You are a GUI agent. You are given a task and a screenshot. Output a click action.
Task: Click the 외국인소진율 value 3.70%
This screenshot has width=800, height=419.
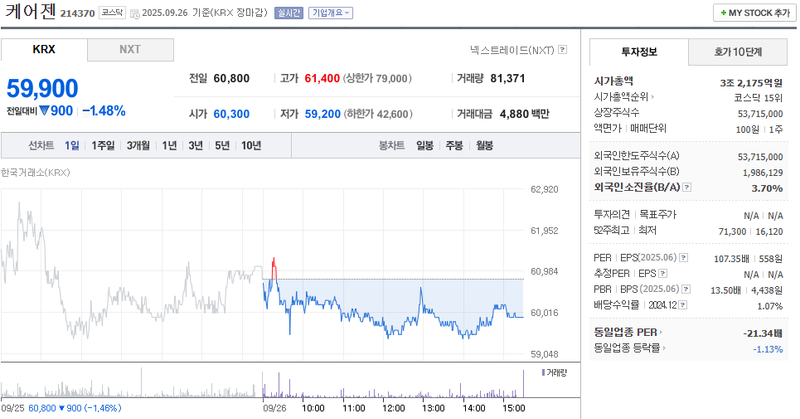(767, 188)
